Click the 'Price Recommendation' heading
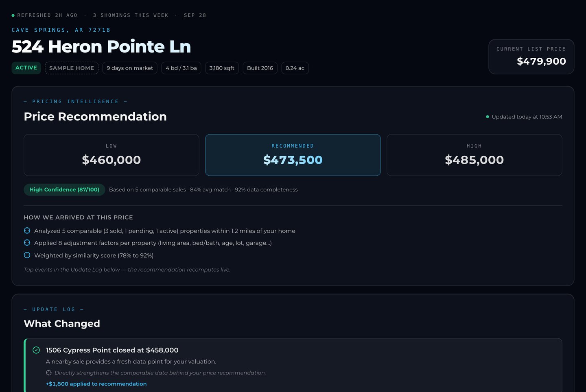Viewport: 586px width, 392px height. (95, 117)
